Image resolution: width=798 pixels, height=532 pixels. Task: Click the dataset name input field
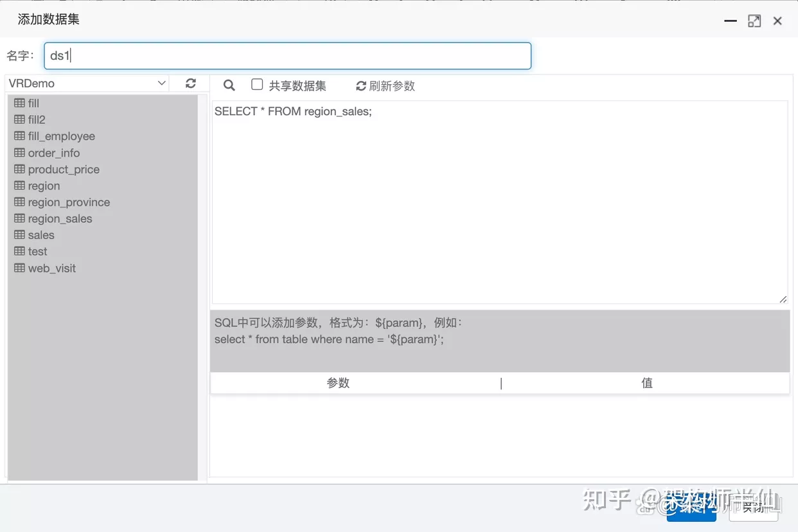point(288,56)
